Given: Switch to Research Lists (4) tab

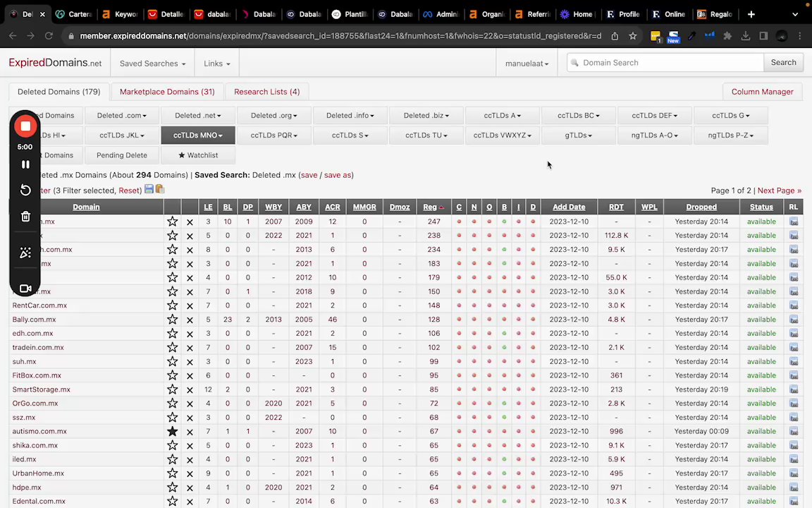Looking at the screenshot, I should (x=266, y=92).
